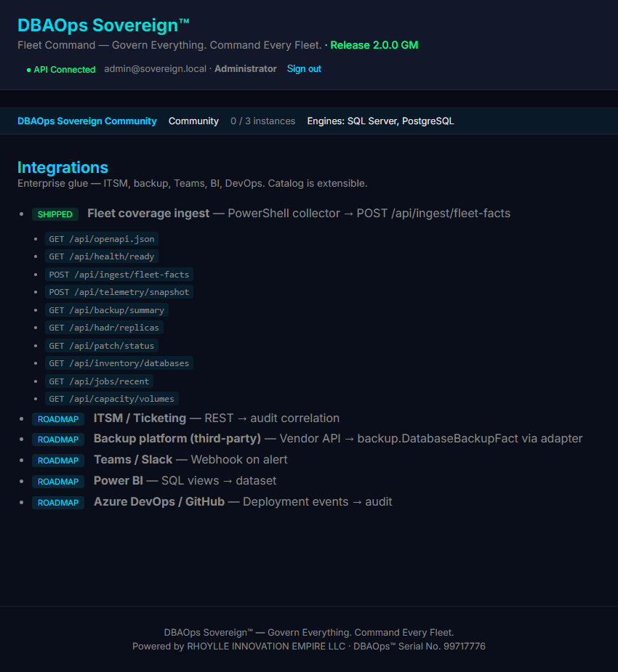Click the footer serial number line
The height and width of the screenshot is (672, 618).
(309, 646)
